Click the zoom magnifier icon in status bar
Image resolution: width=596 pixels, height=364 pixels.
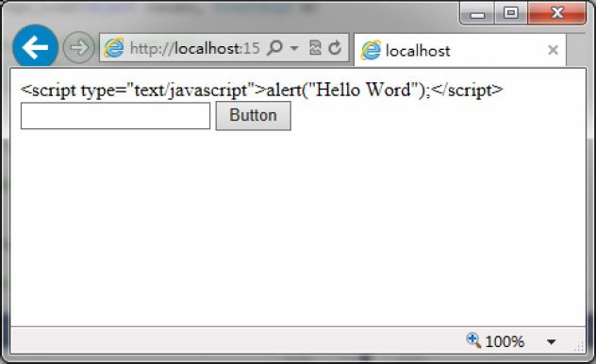pyautogui.click(x=473, y=340)
